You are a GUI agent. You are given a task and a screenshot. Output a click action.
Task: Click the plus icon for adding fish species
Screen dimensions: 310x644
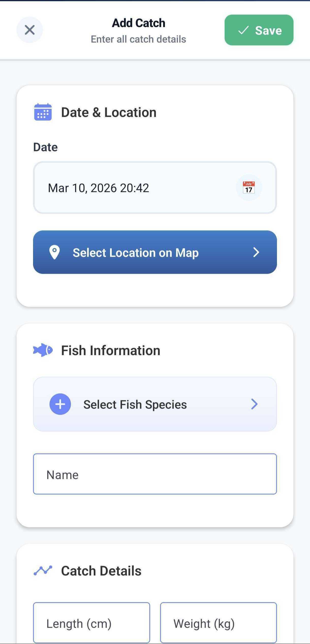[60, 404]
